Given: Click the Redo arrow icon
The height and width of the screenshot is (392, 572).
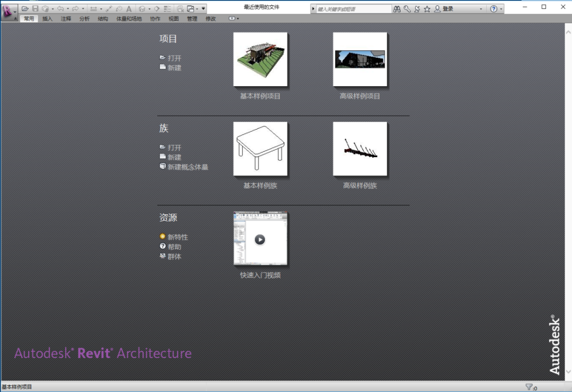Looking at the screenshot, I should coord(76,8).
